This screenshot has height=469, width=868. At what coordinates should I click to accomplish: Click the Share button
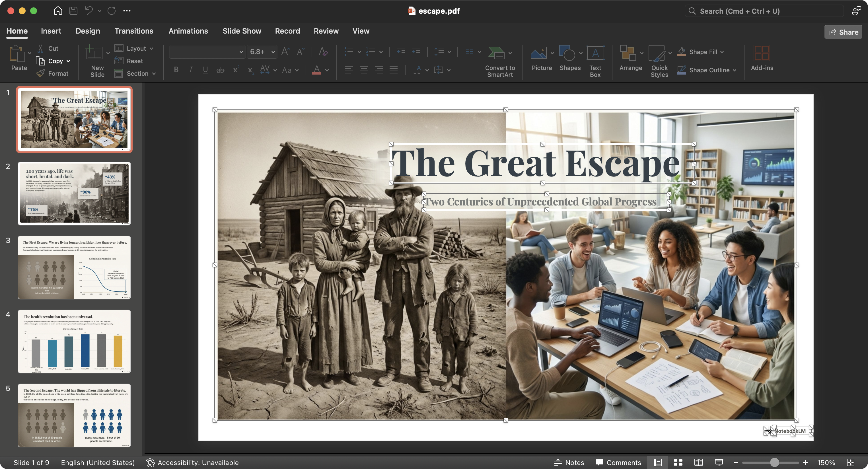(x=843, y=32)
